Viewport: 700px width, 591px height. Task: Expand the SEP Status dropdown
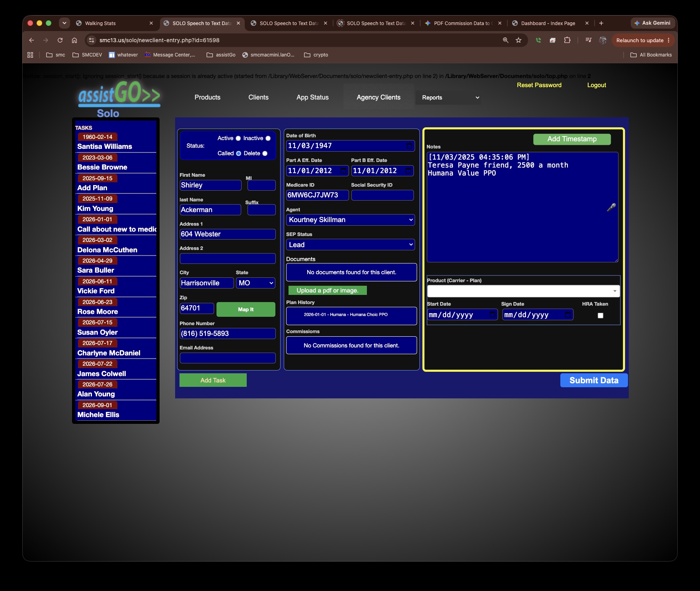pos(351,245)
